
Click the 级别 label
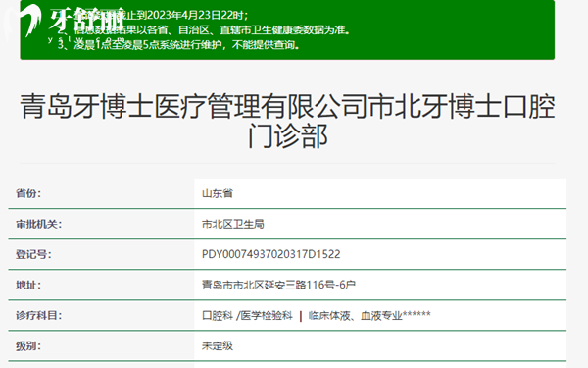click(28, 345)
